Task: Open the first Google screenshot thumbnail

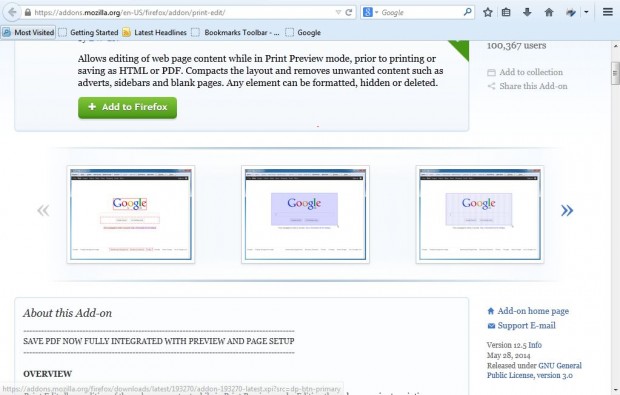Action: point(131,214)
